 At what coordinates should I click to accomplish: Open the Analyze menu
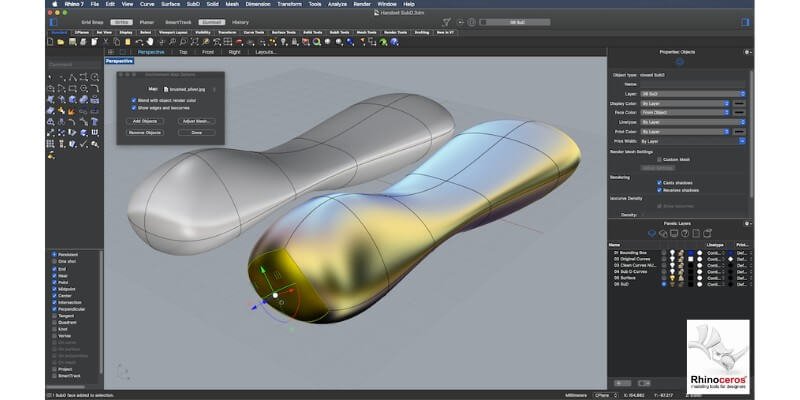337,4
